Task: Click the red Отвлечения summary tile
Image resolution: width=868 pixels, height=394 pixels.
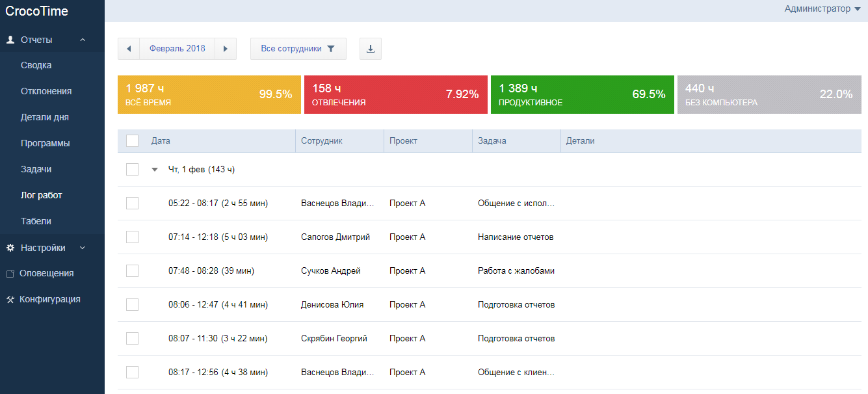Action: [x=395, y=95]
